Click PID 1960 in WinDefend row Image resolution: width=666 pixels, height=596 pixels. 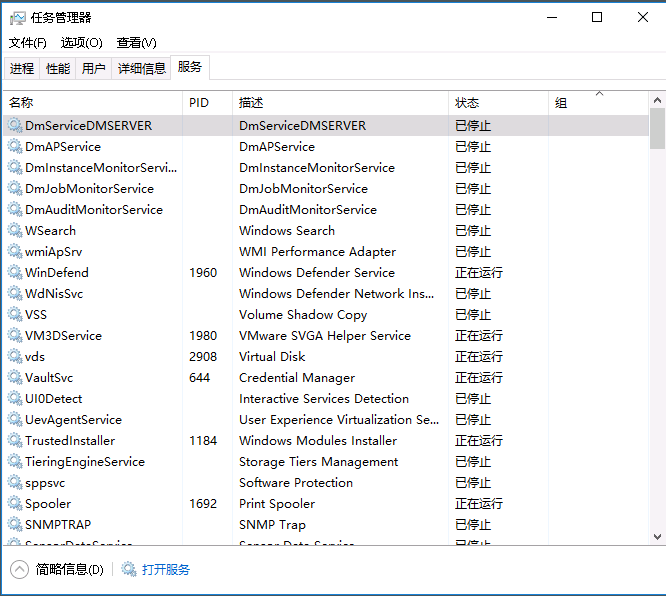click(203, 272)
